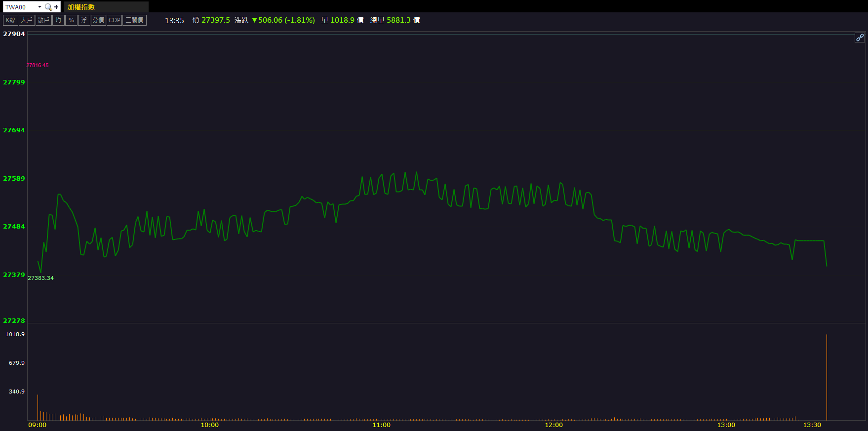Switch to K線 chart view
868x431 pixels.
(10, 20)
